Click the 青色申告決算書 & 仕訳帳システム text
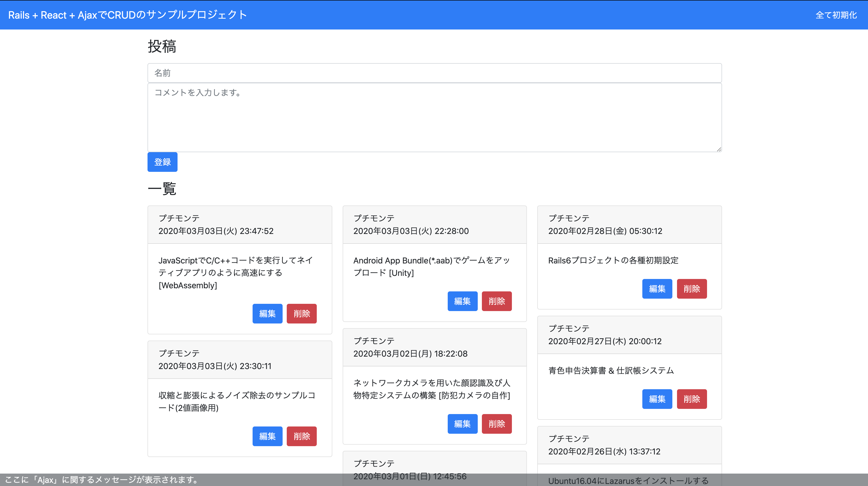Image resolution: width=868 pixels, height=486 pixels. tap(611, 371)
